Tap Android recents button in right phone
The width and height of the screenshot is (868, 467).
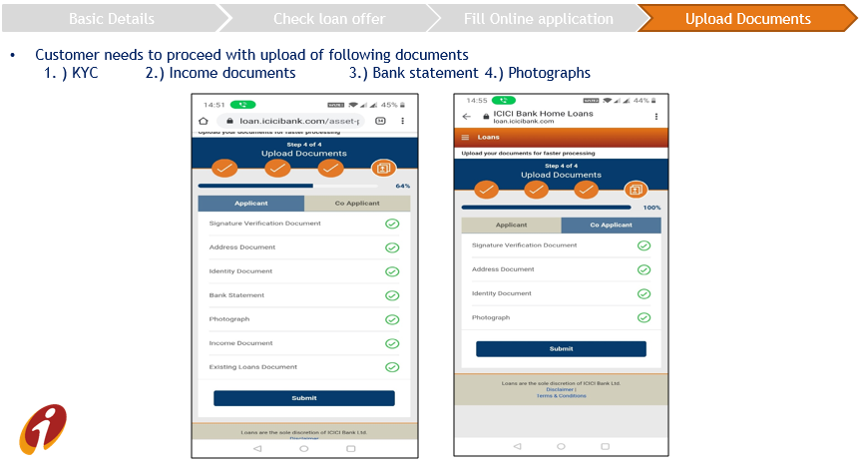click(605, 446)
